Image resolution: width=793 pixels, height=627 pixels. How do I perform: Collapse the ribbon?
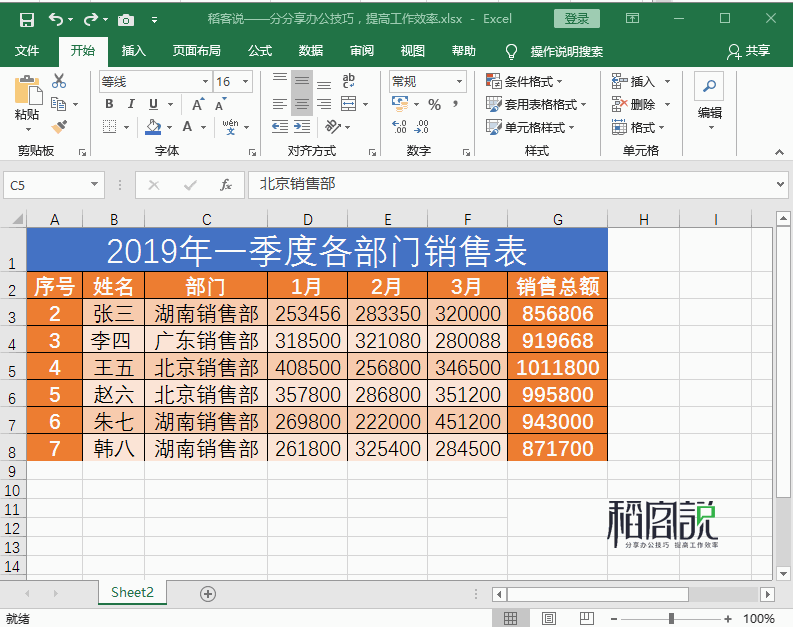(x=779, y=152)
